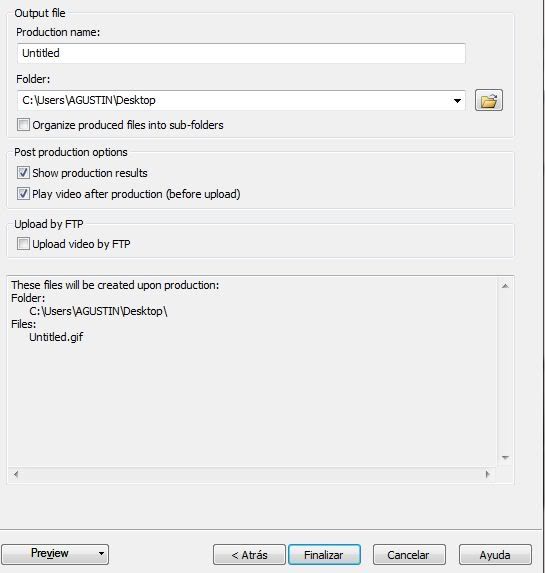The height and width of the screenshot is (573, 545).
Task: Click inside the Folder path combo box
Action: click(234, 100)
